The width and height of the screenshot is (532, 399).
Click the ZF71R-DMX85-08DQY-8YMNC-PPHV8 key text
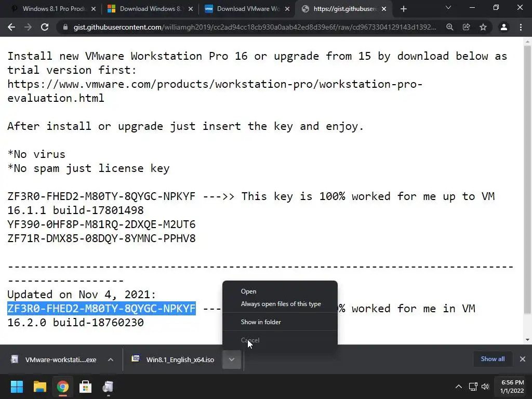pyautogui.click(x=101, y=238)
